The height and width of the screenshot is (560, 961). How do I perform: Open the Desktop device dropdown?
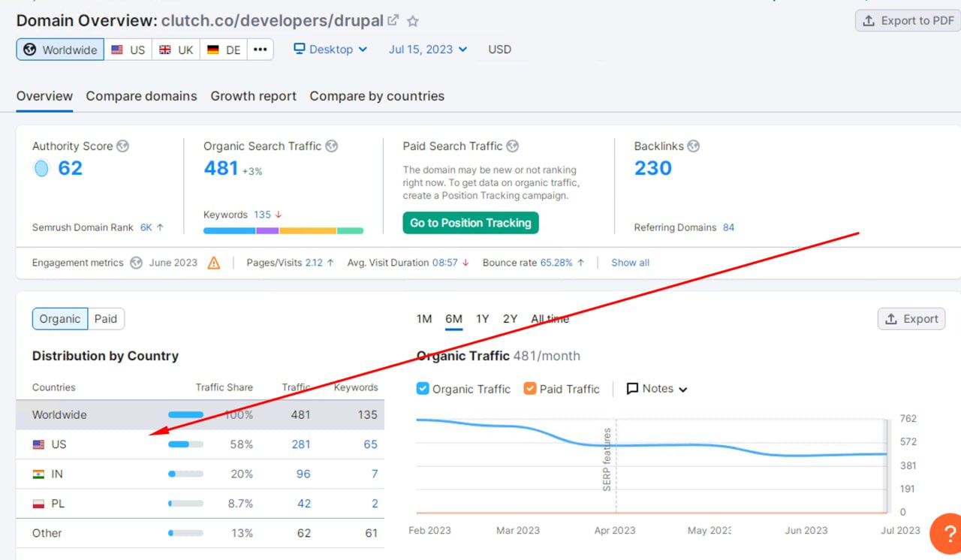click(330, 50)
